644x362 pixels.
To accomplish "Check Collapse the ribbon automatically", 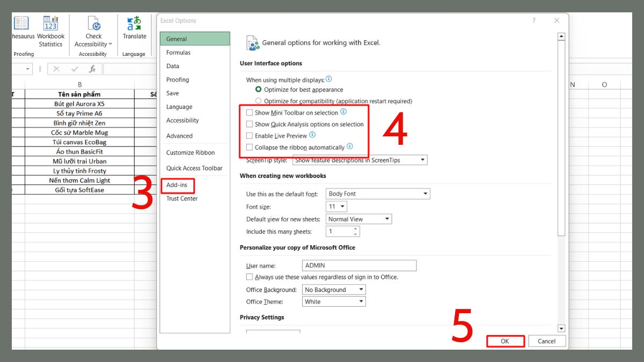I will [x=250, y=147].
